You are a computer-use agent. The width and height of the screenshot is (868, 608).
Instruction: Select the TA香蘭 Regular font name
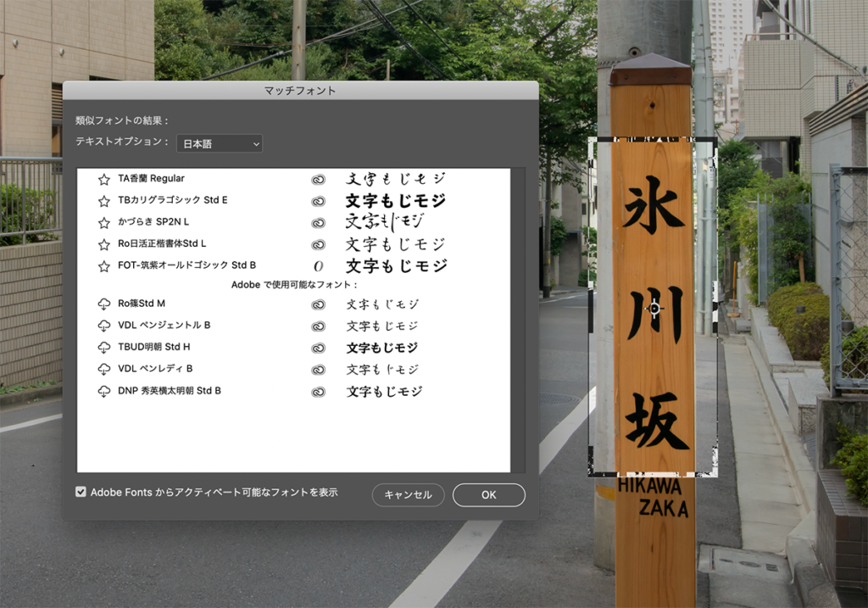coord(151,178)
